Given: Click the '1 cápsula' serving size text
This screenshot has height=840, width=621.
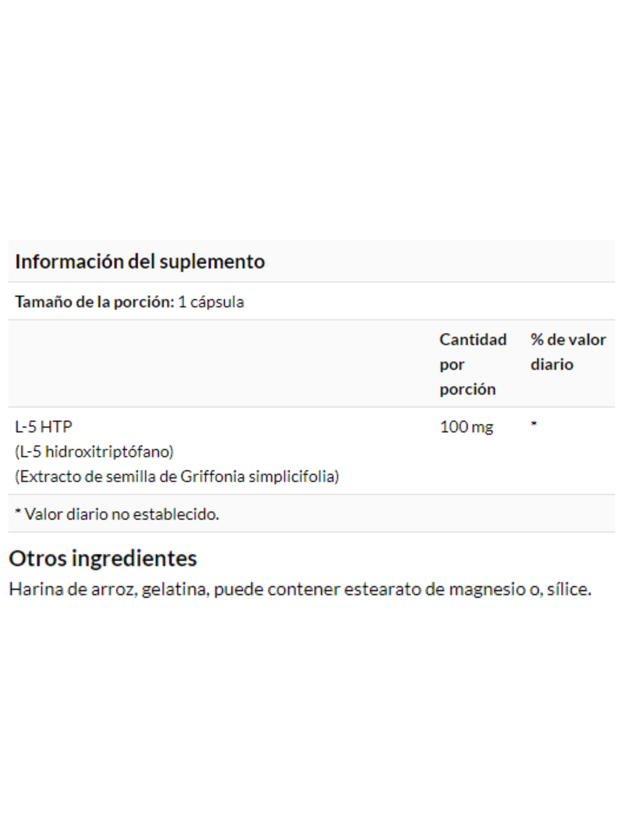Looking at the screenshot, I should (211, 302).
